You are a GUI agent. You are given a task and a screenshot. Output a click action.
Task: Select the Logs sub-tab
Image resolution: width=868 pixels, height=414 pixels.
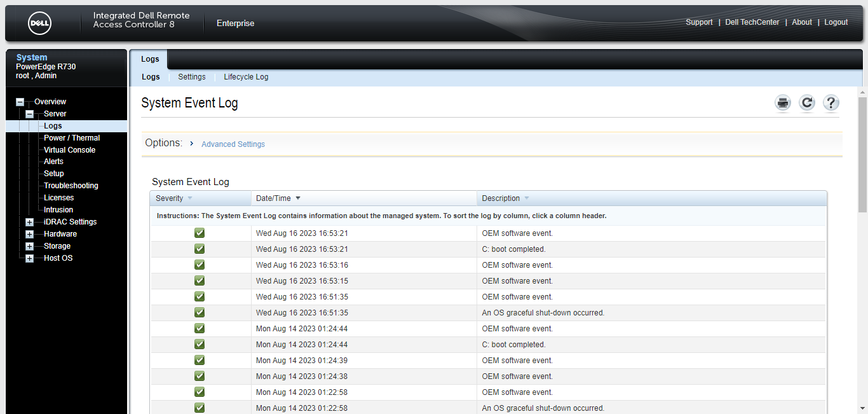151,77
